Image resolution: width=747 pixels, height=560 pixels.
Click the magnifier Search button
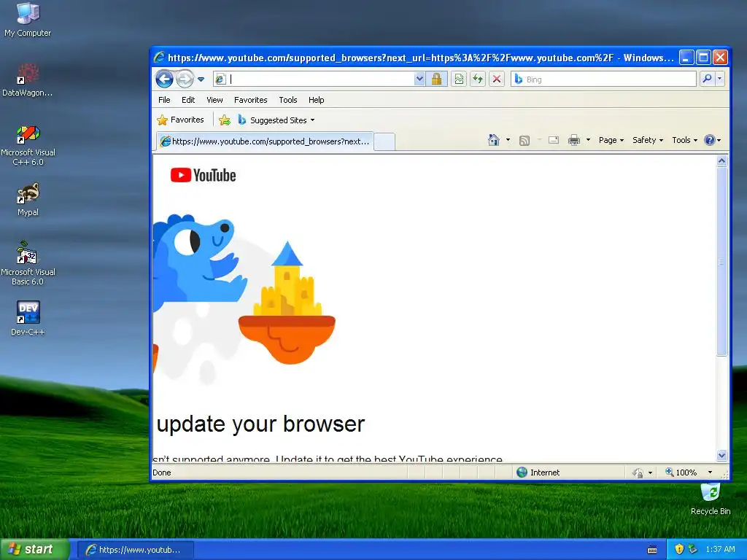click(708, 79)
